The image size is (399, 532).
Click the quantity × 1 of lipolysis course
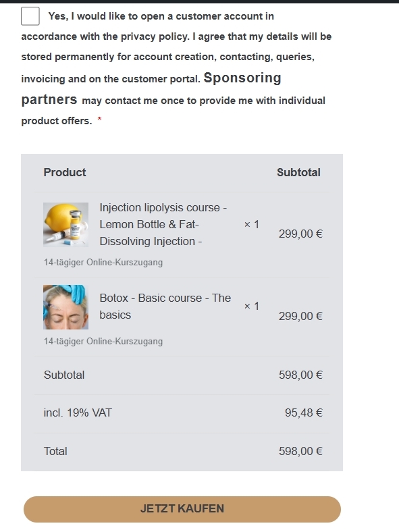coord(252,224)
